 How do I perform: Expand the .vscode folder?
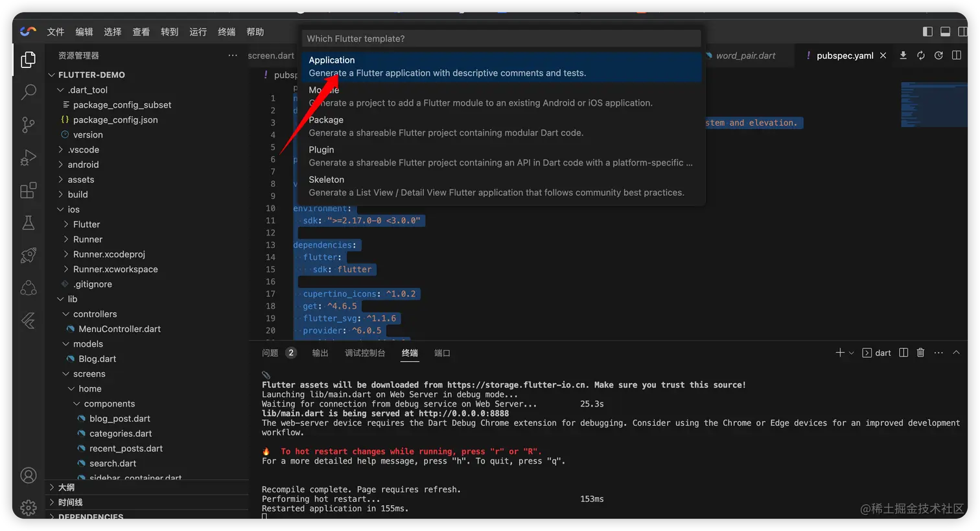pyautogui.click(x=147, y=150)
